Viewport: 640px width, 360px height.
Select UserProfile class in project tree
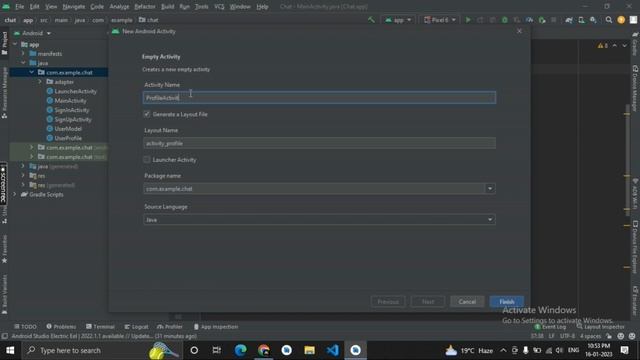tap(64, 138)
